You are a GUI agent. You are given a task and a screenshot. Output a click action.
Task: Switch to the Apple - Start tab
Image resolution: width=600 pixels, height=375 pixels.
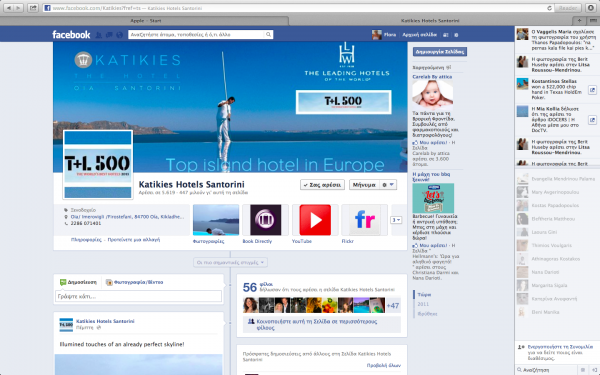pyautogui.click(x=145, y=21)
